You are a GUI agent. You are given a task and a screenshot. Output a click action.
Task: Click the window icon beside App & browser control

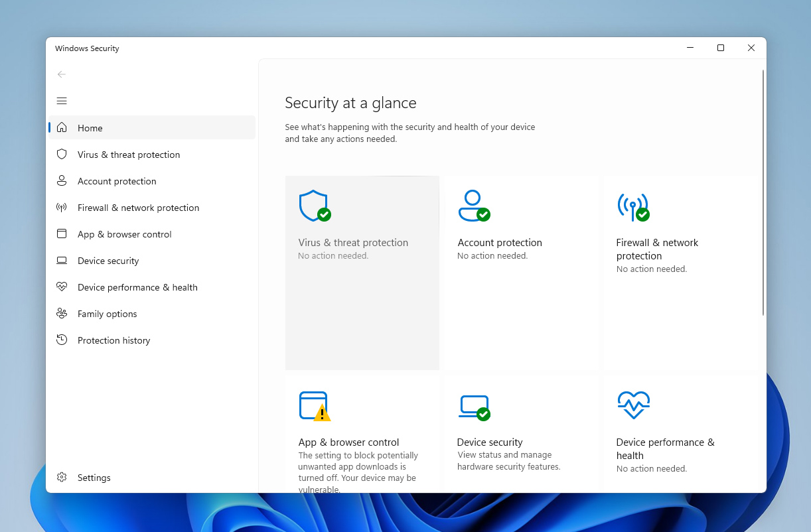(62, 233)
